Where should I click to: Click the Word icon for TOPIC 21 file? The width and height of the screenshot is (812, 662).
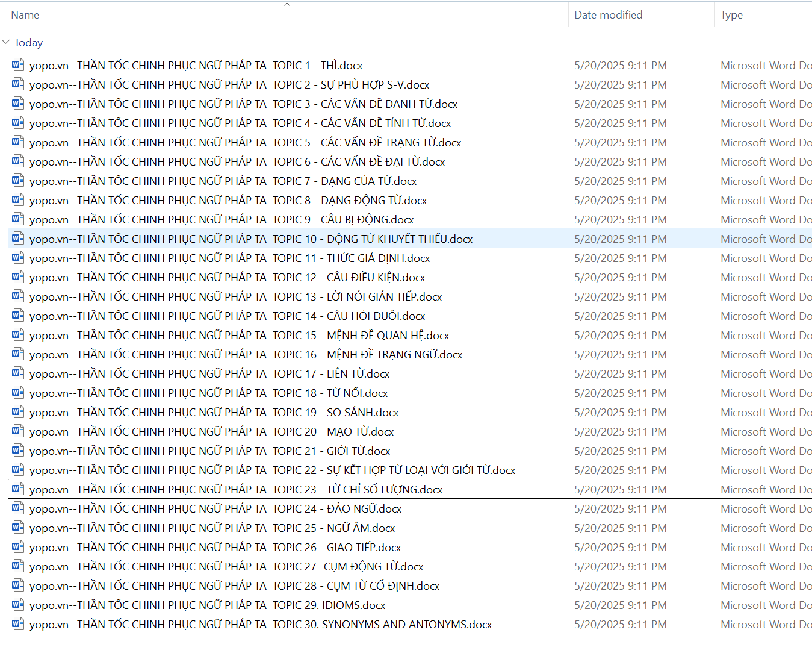[x=18, y=451]
